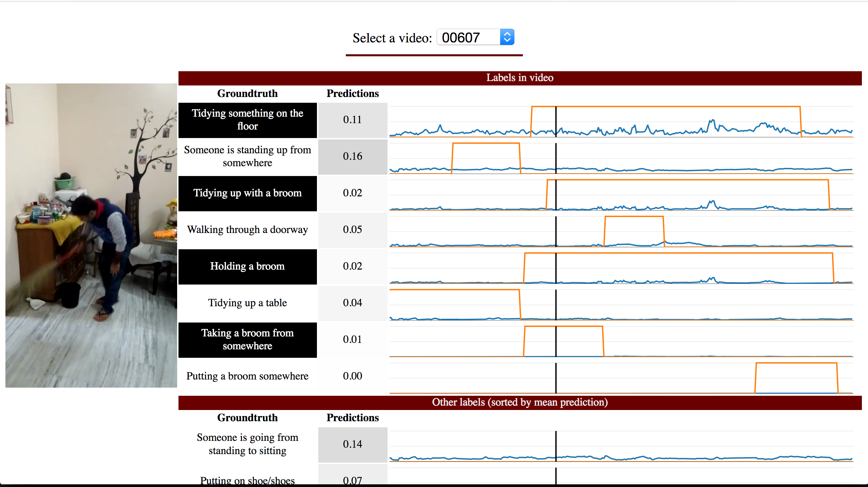Click 'Someone is going from standing to sitting'

point(247,444)
